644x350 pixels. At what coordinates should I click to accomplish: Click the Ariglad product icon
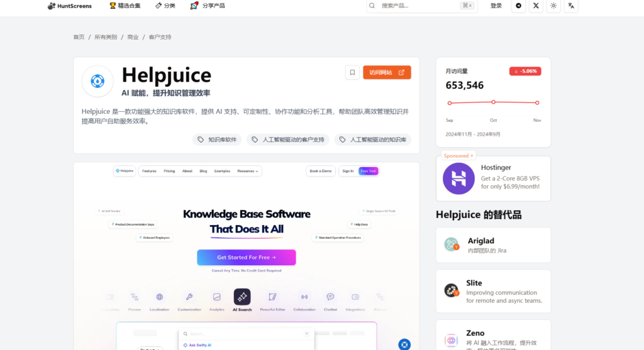coord(452,244)
